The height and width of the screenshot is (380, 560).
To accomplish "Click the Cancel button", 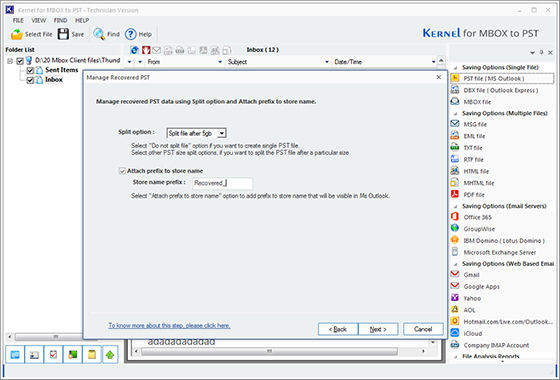I will pos(423,329).
